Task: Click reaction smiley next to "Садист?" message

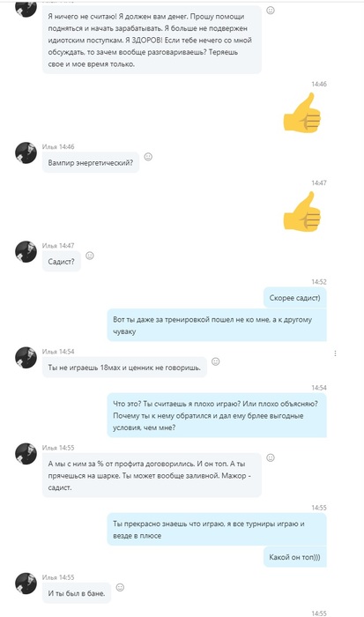Action: 90,256
